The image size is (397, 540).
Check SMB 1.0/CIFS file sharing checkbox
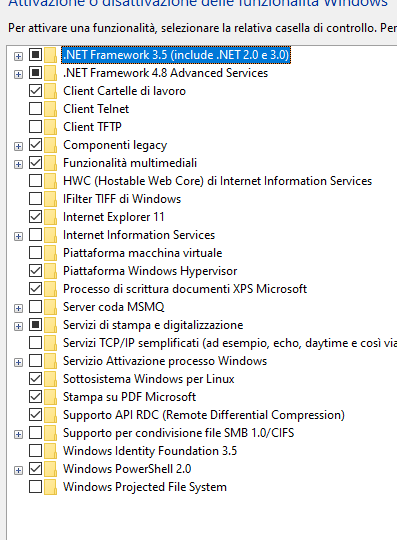click(35, 433)
